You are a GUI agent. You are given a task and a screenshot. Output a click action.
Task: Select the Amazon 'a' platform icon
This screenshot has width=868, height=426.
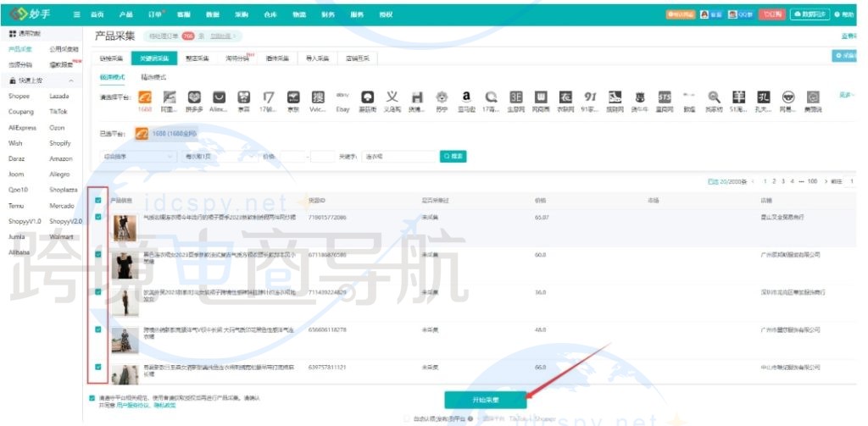click(x=465, y=98)
